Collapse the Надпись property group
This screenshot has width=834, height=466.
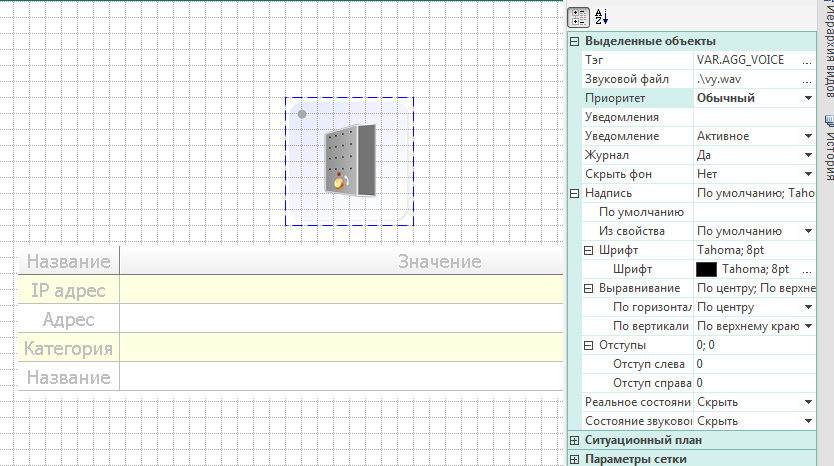(574, 193)
